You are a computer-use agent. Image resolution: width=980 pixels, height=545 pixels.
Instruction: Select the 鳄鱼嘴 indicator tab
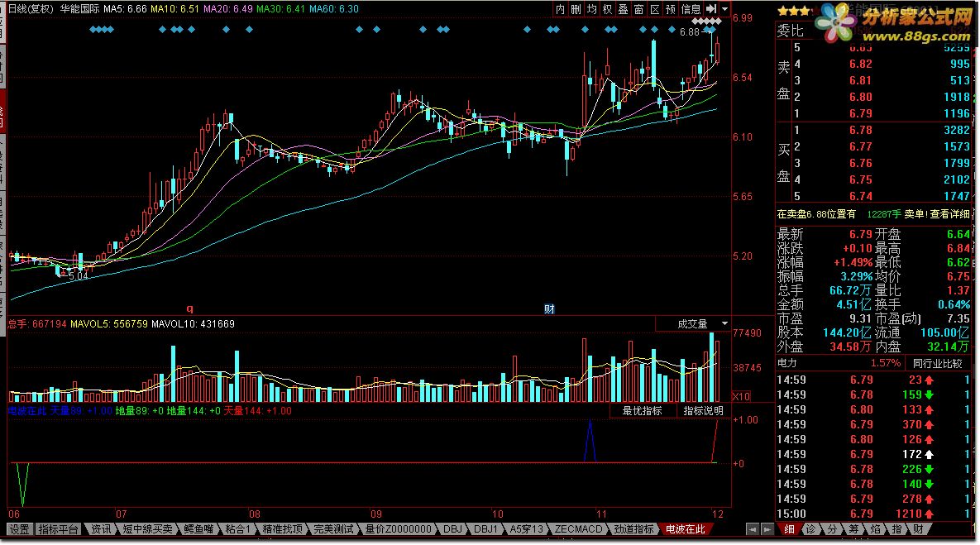coord(198,529)
